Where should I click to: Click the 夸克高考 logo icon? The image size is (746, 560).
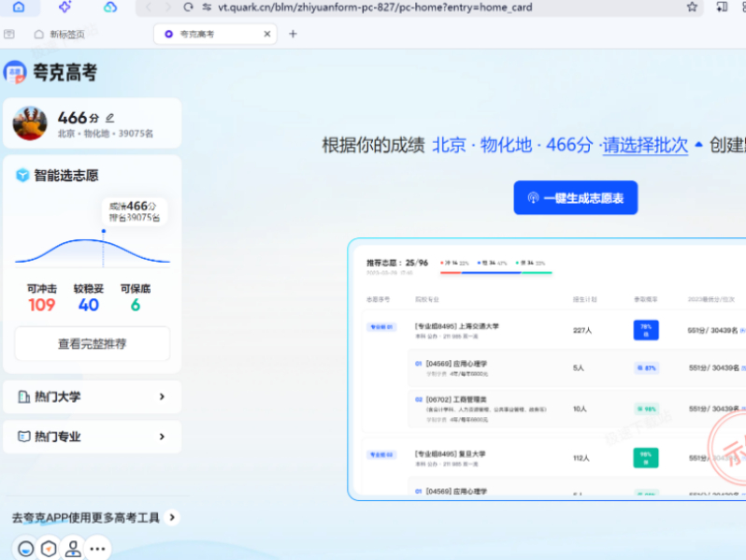click(15, 72)
